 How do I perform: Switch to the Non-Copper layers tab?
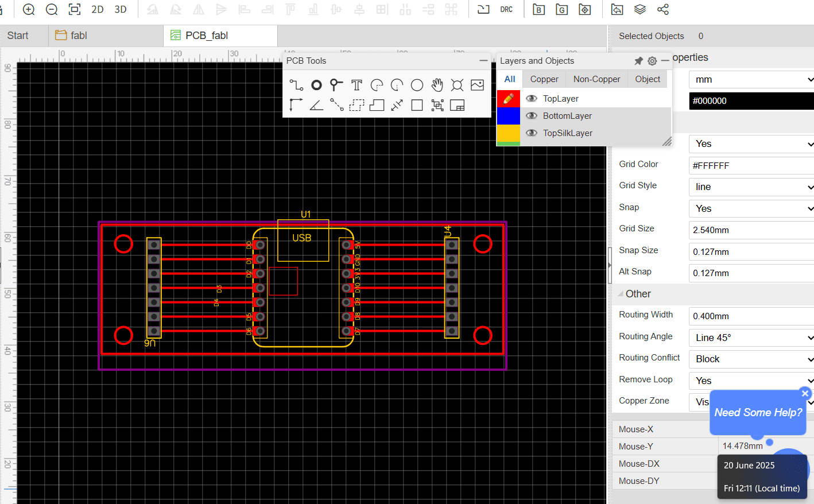point(596,79)
